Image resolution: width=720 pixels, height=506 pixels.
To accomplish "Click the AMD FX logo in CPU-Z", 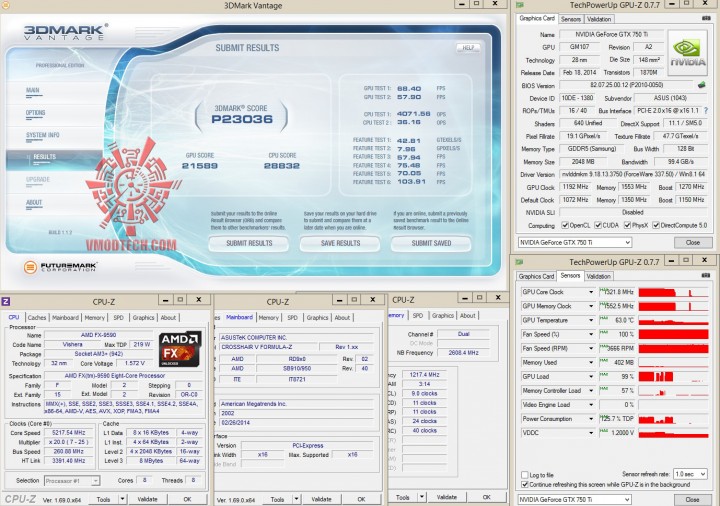I will pos(180,349).
